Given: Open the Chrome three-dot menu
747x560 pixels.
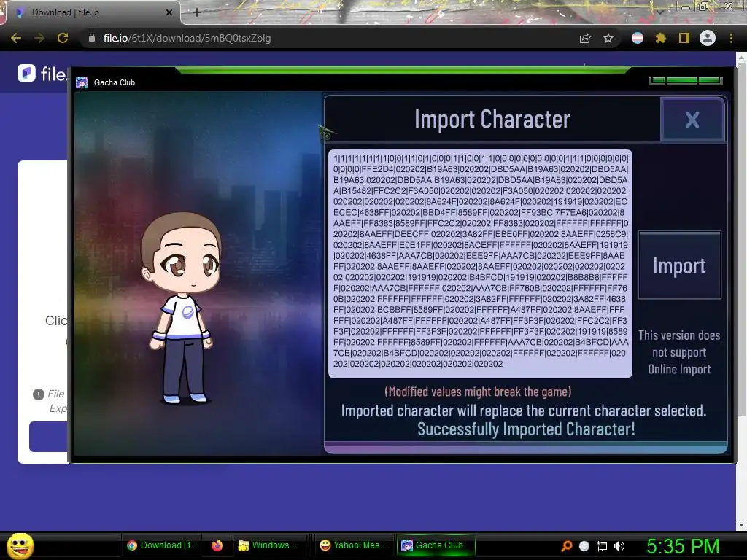Looking at the screenshot, I should pyautogui.click(x=731, y=38).
